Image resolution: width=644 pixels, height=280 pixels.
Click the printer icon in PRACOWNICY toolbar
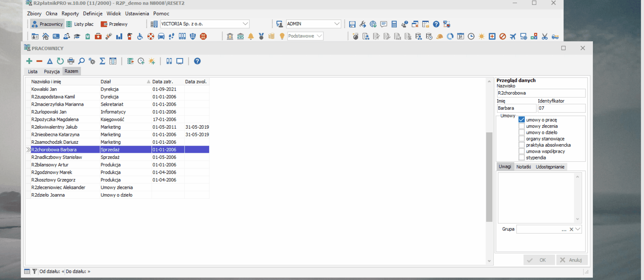71,61
